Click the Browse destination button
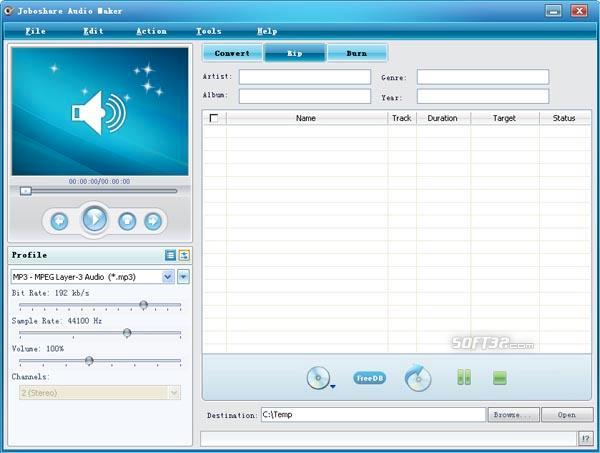The width and height of the screenshot is (600, 453). coord(514,415)
